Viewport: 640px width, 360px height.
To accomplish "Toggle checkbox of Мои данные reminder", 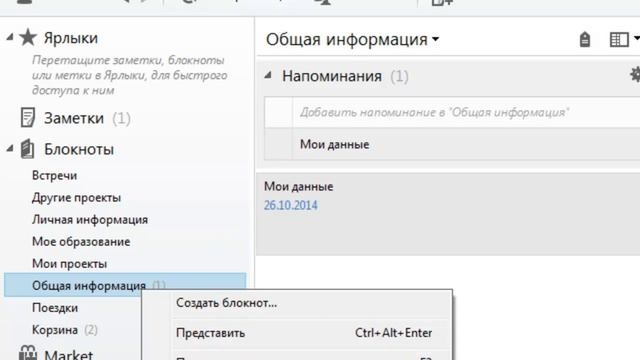I will click(278, 144).
